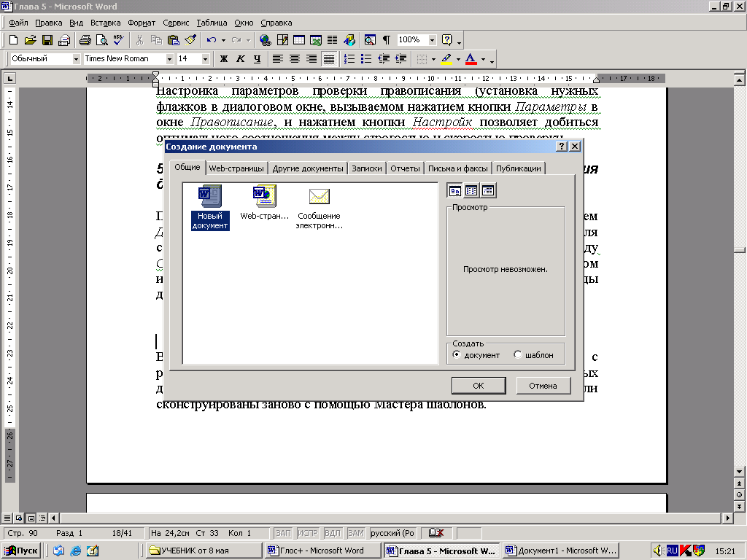Click the Insert Table icon
The height and width of the screenshot is (560, 747).
click(x=299, y=40)
